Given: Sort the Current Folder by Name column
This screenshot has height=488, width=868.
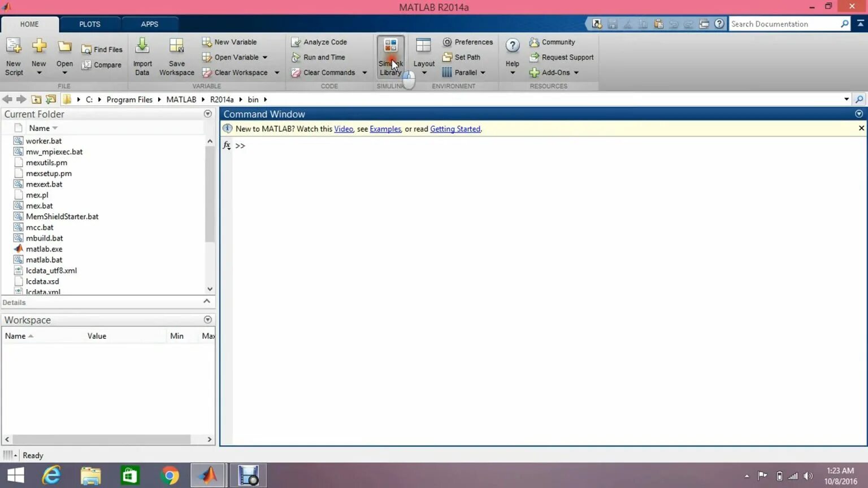Looking at the screenshot, I should pos(40,128).
